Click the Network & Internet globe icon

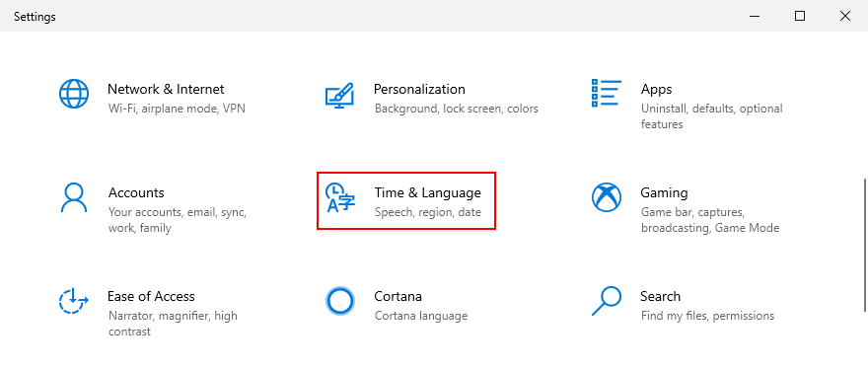pyautogui.click(x=74, y=94)
